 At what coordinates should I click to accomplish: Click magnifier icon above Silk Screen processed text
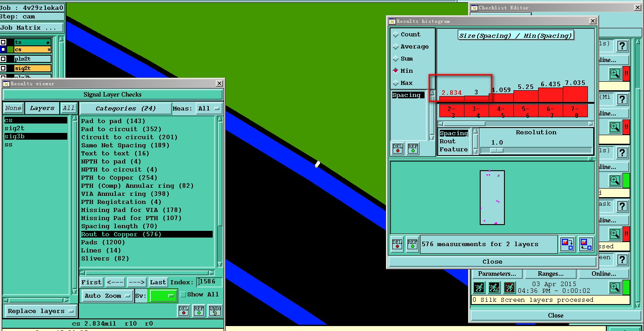click(x=615, y=287)
